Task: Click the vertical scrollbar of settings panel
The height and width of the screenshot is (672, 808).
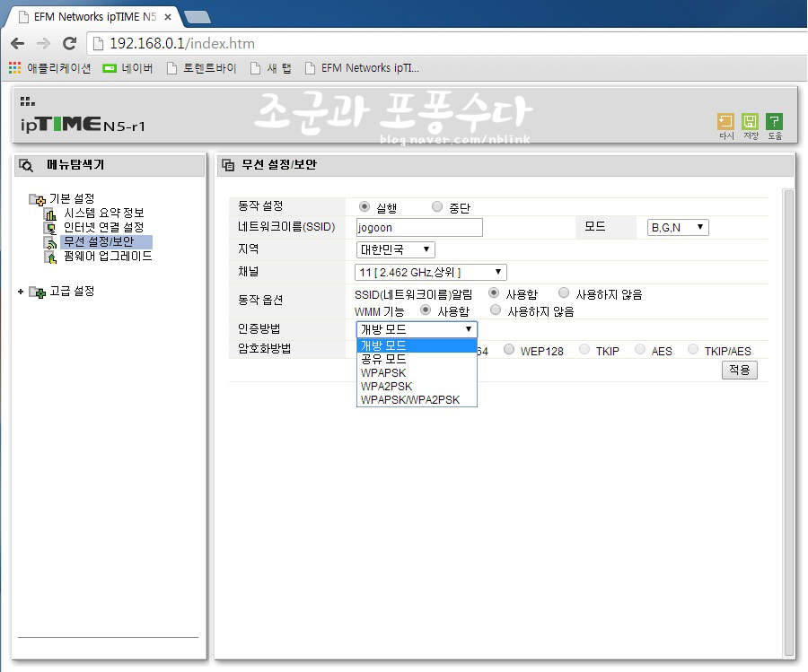Action: 789,422
